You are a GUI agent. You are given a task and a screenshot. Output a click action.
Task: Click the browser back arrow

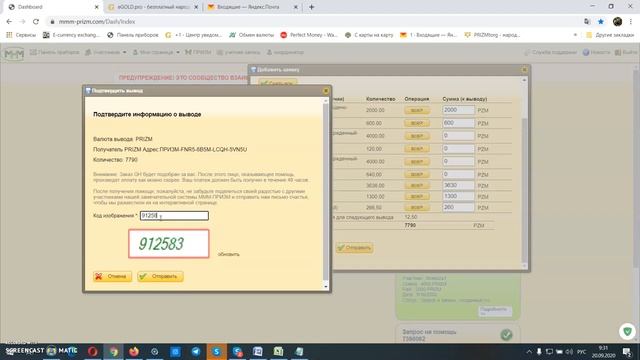(x=9, y=22)
